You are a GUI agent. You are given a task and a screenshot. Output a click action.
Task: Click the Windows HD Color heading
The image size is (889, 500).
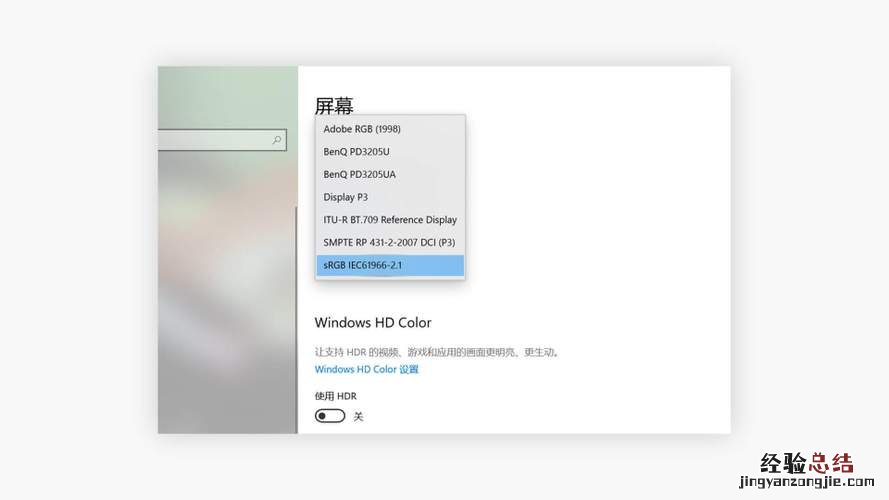click(373, 323)
